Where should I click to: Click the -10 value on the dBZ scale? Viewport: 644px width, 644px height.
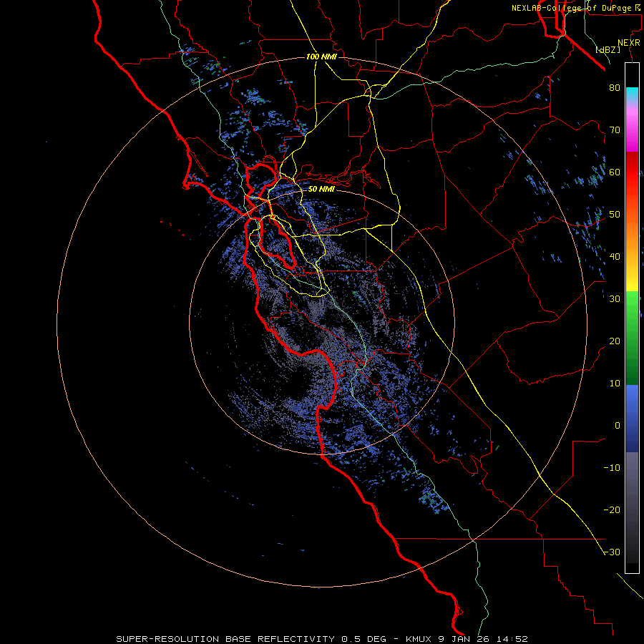coord(612,468)
